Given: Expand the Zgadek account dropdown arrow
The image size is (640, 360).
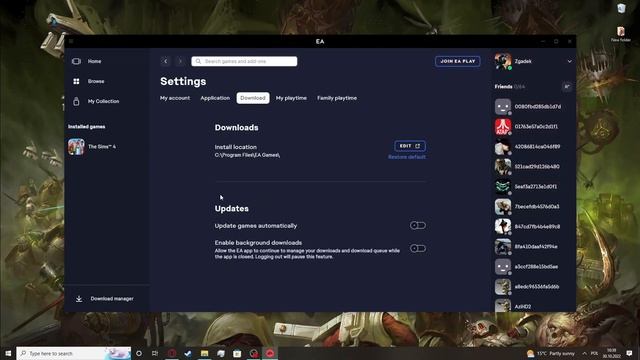Looking at the screenshot, I should 569,61.
